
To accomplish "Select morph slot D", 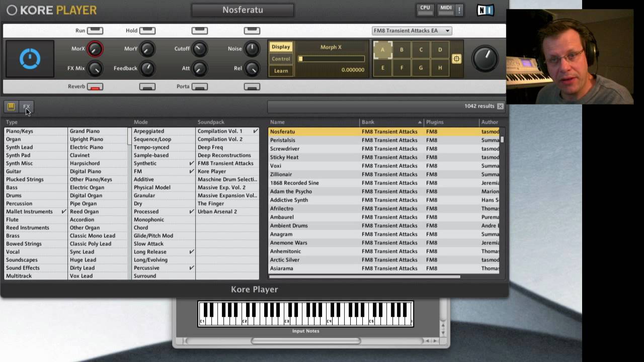I will (440, 50).
